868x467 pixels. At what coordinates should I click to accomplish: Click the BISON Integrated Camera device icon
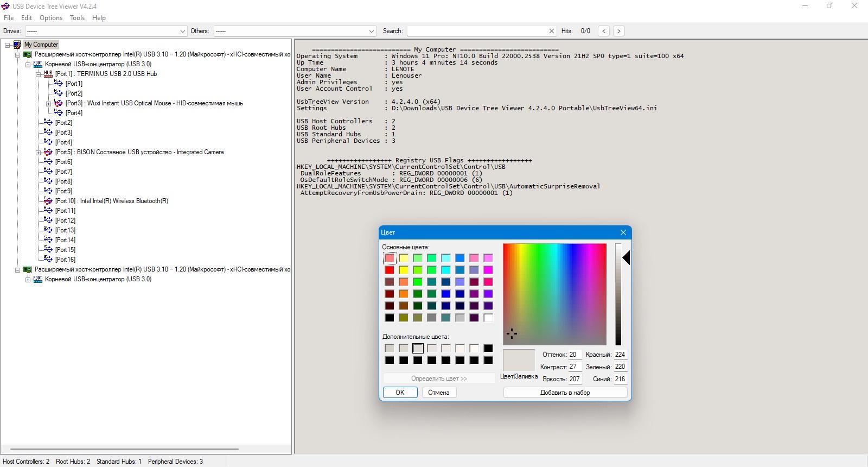48,152
